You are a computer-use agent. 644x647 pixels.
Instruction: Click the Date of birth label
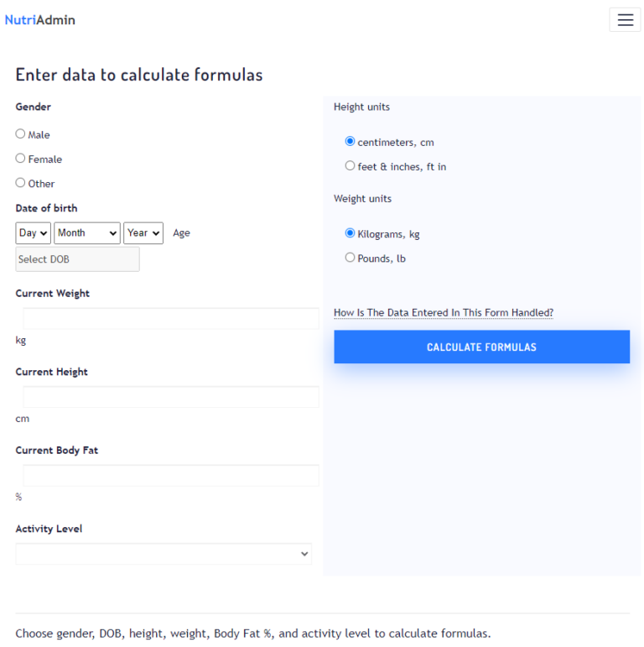(x=46, y=208)
